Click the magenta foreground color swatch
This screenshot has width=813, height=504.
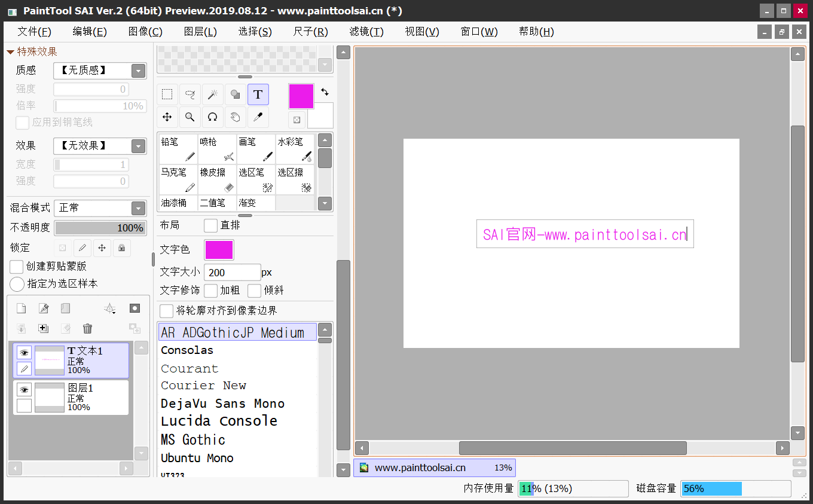coord(301,96)
